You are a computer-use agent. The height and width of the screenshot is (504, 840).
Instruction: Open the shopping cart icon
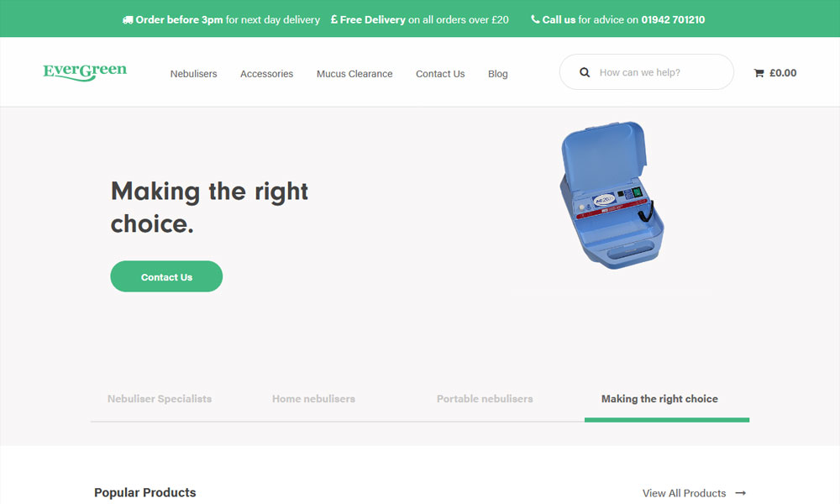click(x=759, y=73)
